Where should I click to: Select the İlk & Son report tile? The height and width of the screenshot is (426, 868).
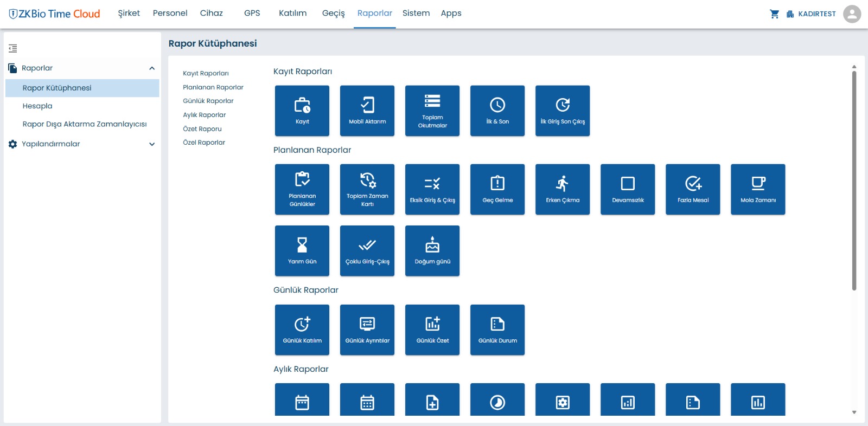pyautogui.click(x=497, y=111)
